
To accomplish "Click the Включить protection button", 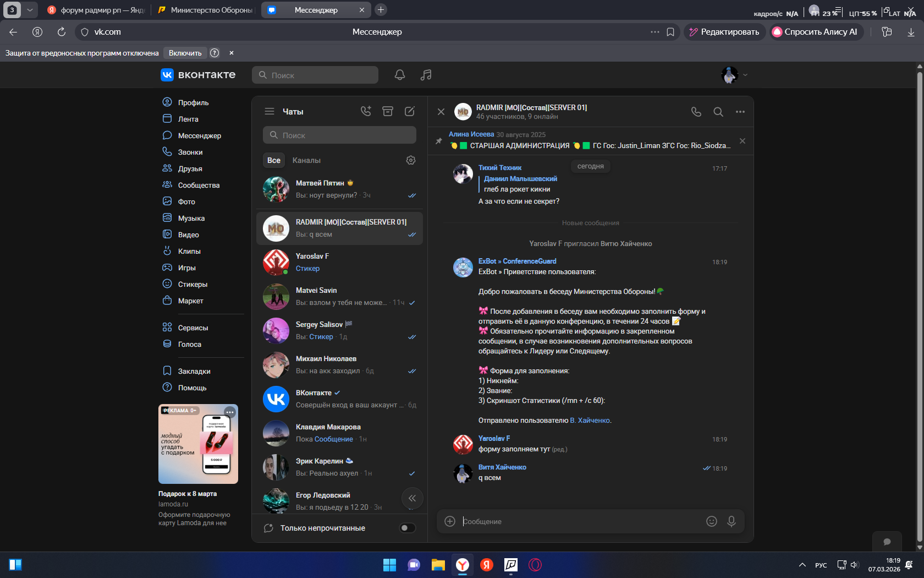I will click(185, 53).
